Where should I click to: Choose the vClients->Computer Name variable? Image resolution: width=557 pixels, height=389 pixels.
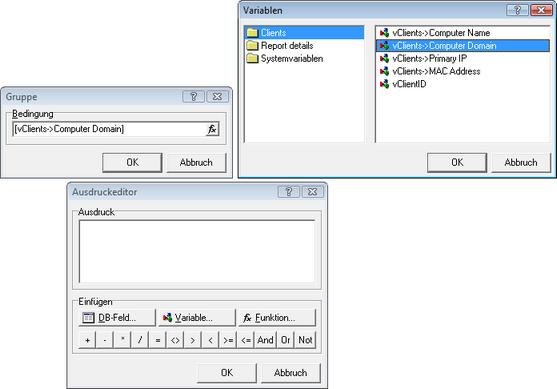click(435, 33)
